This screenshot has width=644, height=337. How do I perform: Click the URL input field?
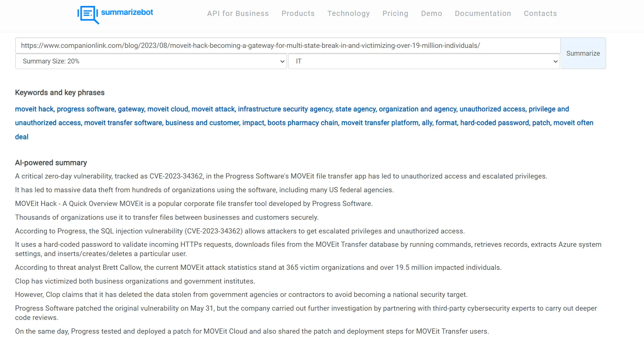click(x=287, y=45)
